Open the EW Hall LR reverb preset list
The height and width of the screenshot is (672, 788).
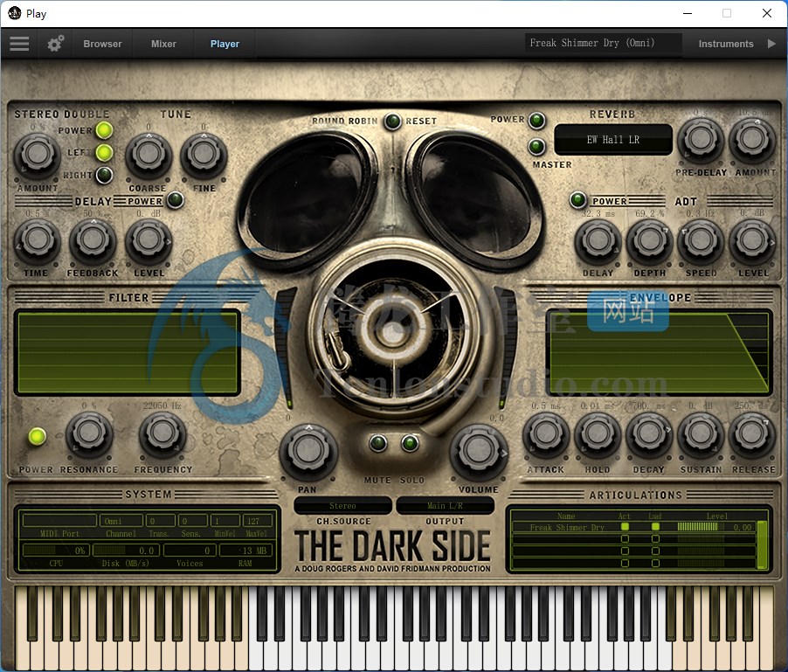613,140
